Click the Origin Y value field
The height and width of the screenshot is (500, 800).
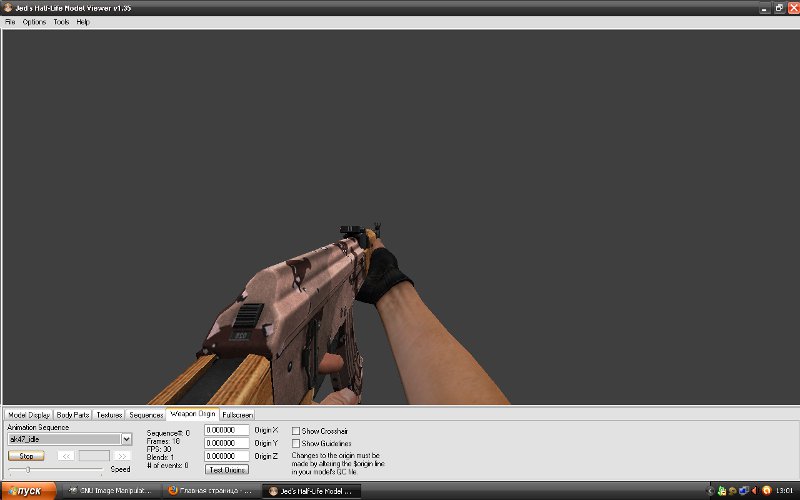pos(227,443)
